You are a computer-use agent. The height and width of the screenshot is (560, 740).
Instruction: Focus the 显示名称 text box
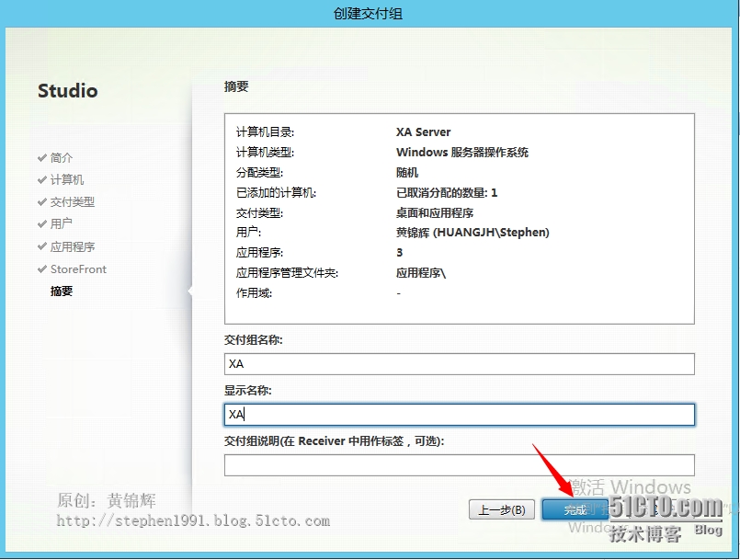pyautogui.click(x=460, y=415)
